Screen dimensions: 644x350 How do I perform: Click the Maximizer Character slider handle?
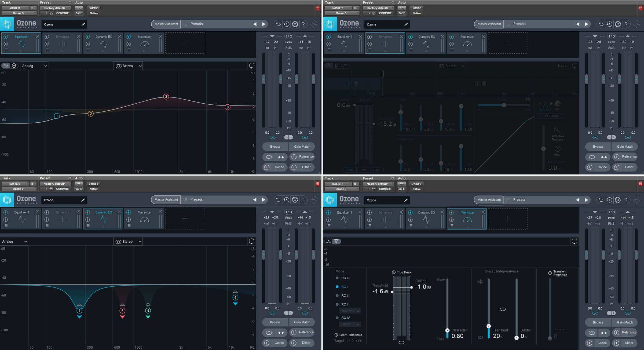(447, 330)
